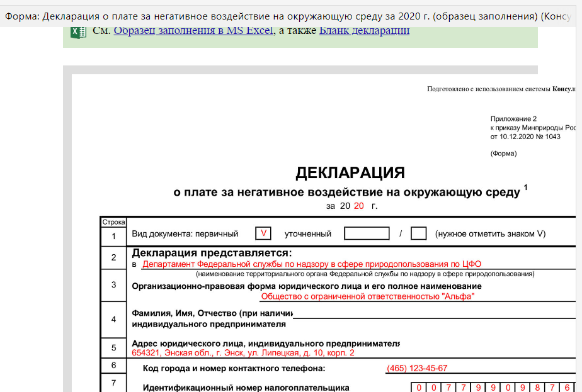Open the Бланк декларации link

coord(364,31)
